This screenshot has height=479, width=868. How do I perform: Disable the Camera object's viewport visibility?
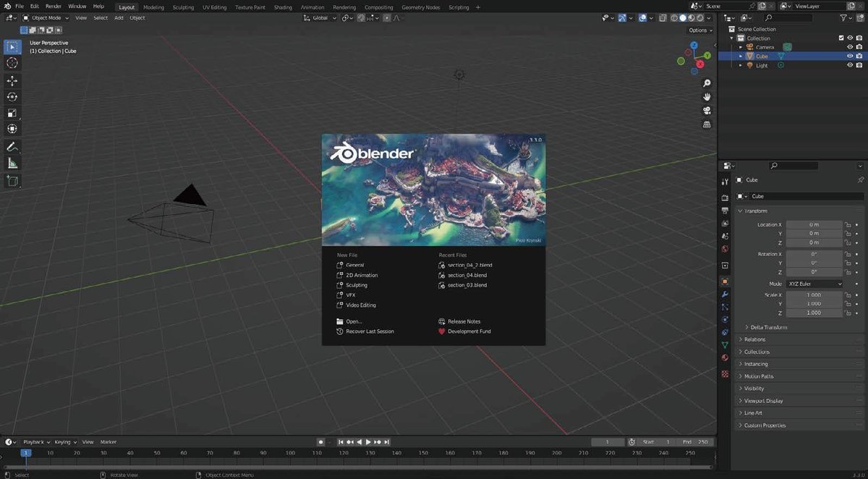click(x=851, y=46)
